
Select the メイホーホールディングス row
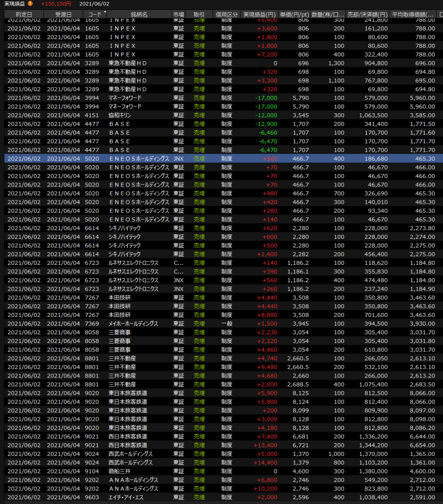(x=221, y=323)
